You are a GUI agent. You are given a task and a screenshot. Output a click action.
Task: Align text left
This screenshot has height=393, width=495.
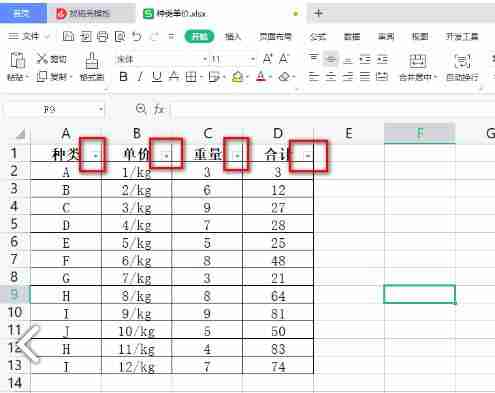pos(313,77)
